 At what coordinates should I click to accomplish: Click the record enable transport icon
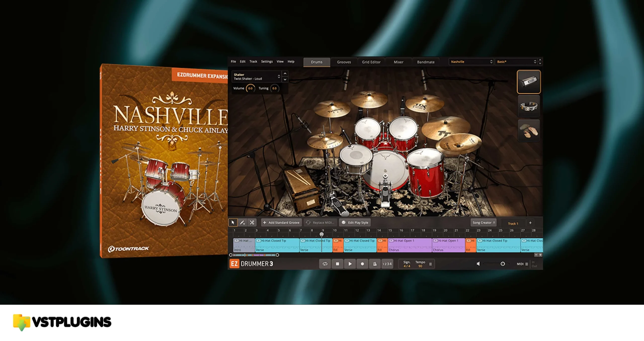click(x=361, y=264)
